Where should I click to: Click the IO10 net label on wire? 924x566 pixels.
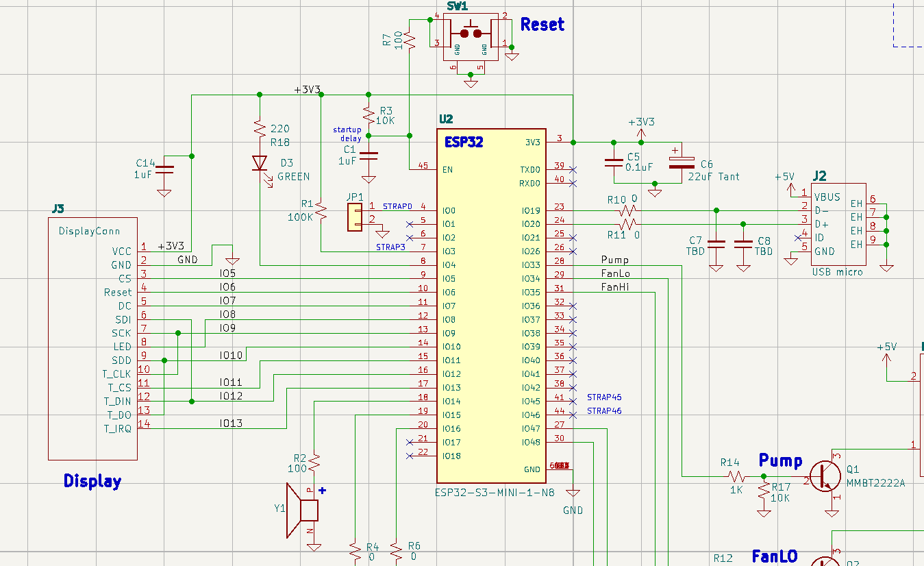[231, 355]
